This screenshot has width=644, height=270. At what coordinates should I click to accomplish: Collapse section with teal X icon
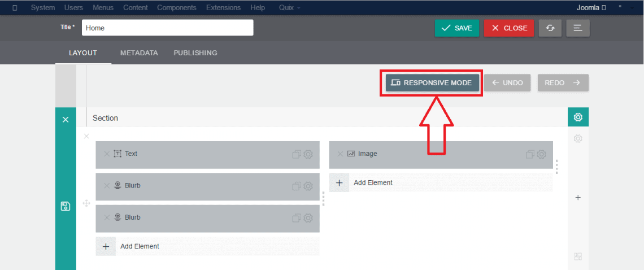click(x=66, y=120)
